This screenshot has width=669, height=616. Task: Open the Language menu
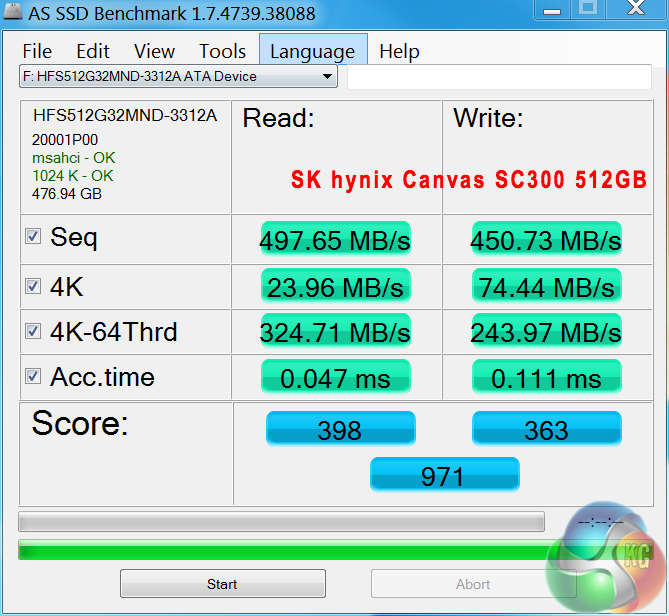(313, 49)
